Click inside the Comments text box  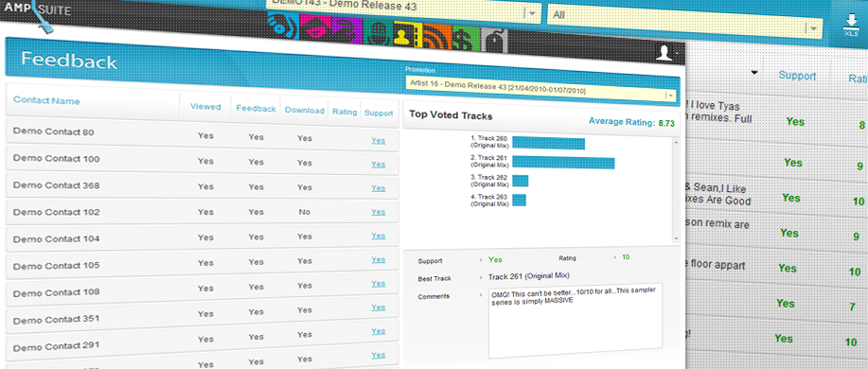tap(576, 322)
